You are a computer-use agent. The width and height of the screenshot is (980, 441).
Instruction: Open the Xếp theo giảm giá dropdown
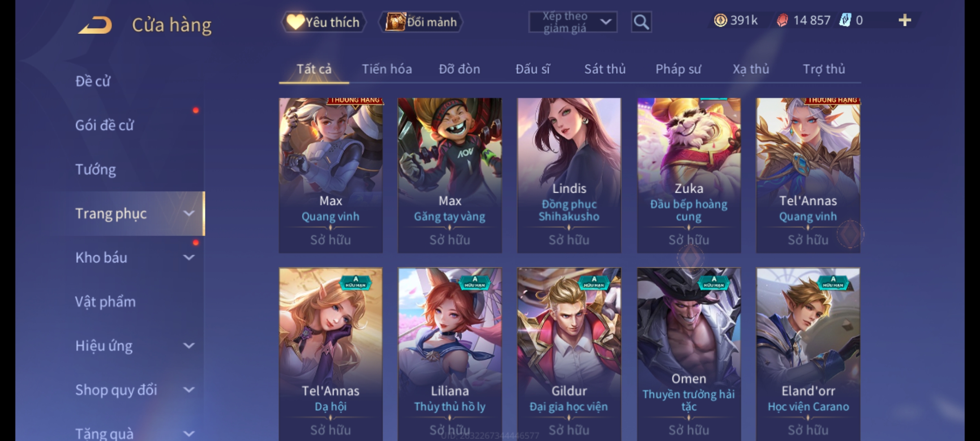coord(573,22)
